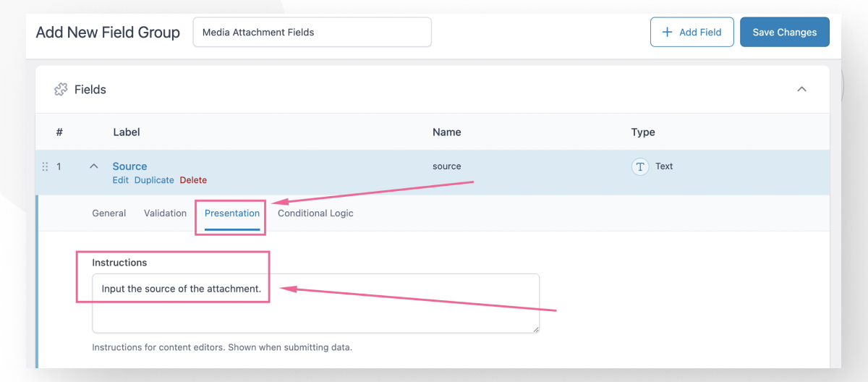Switch to the Validation tab
868x382 pixels.
(165, 213)
